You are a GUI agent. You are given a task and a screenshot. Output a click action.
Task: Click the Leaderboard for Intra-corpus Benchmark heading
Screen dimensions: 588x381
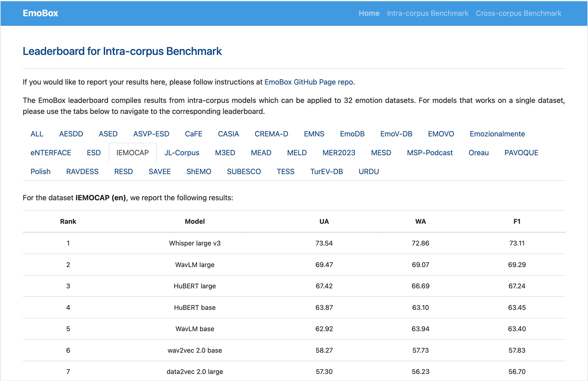point(122,51)
